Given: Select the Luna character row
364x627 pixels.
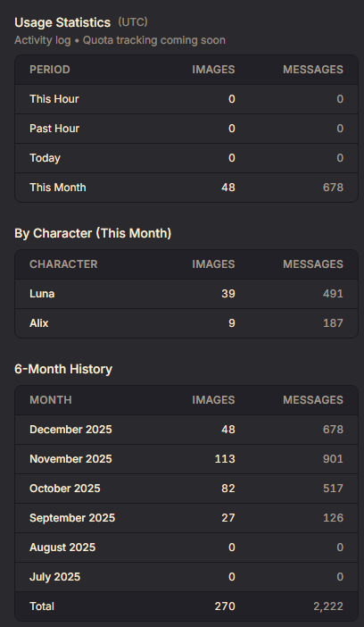Looking at the screenshot, I should pyautogui.click(x=186, y=294).
